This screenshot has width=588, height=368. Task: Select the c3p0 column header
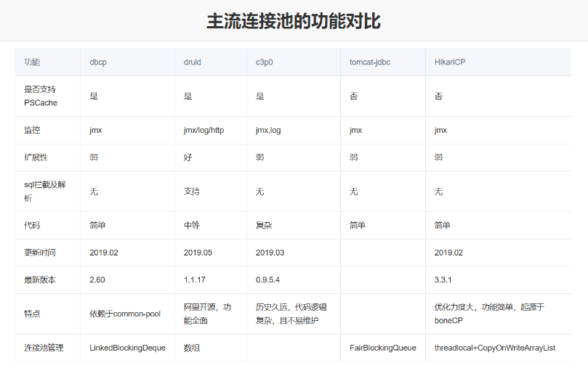click(265, 62)
